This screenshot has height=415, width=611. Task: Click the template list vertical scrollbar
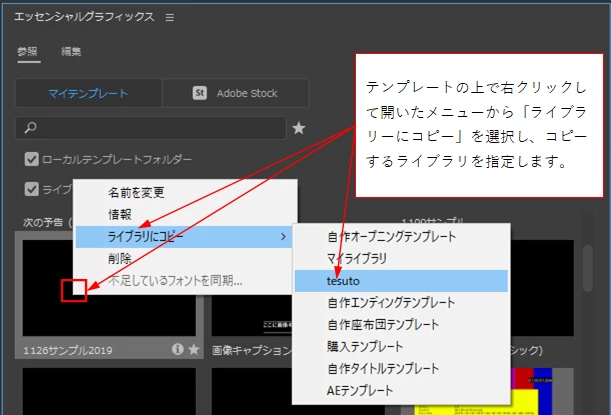coord(588,268)
